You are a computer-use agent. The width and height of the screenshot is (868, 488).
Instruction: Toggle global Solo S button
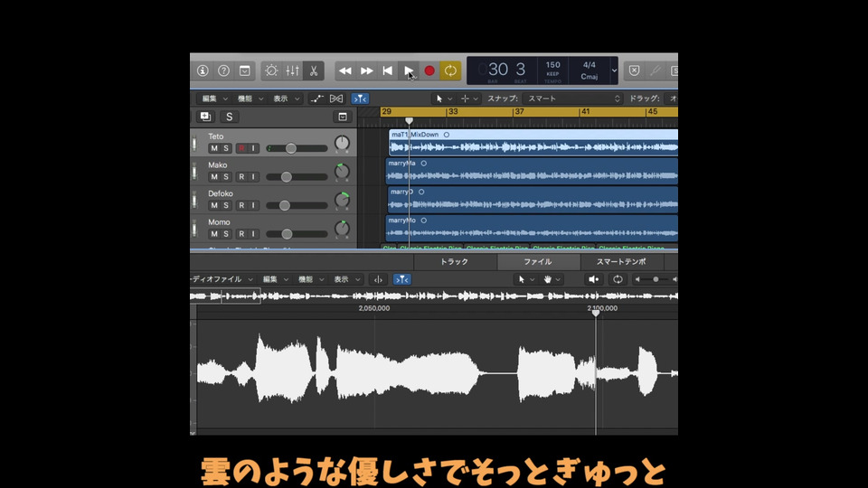[229, 117]
